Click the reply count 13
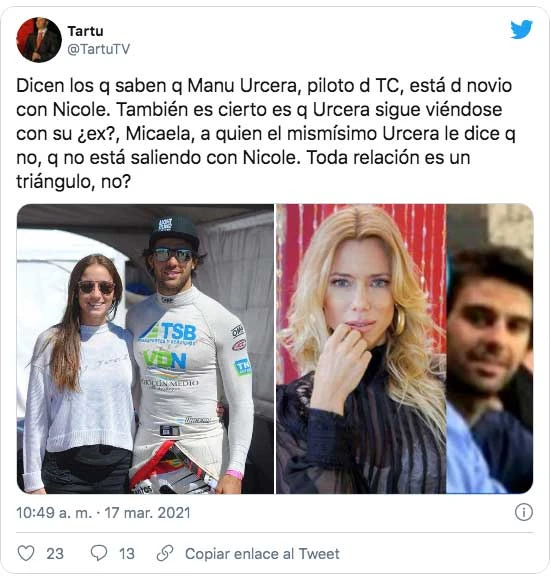This screenshot has height=580, width=551. pos(127,554)
